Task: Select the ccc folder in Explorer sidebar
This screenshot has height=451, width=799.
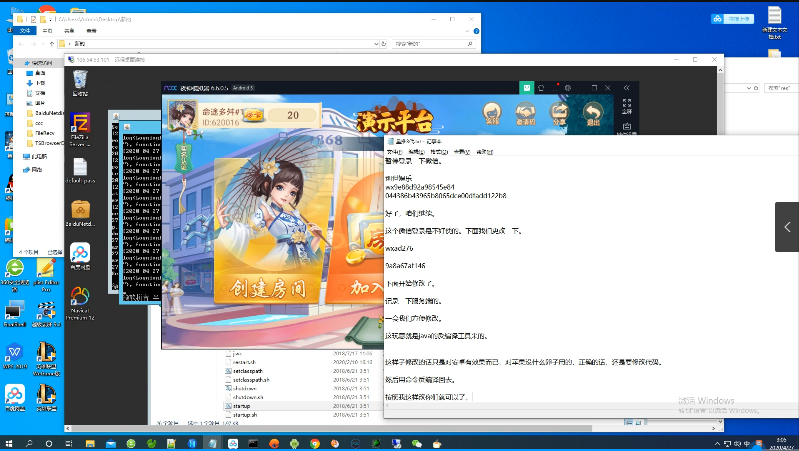Action: (35, 123)
